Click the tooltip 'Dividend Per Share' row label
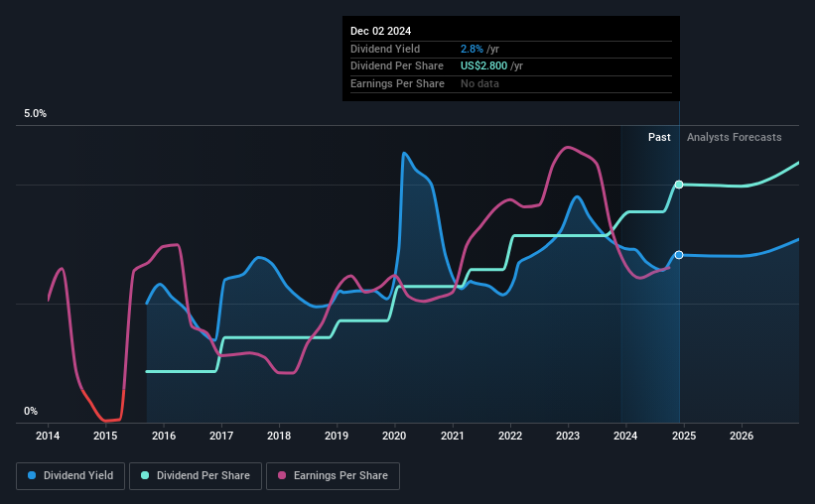The image size is (815, 504). [397, 66]
